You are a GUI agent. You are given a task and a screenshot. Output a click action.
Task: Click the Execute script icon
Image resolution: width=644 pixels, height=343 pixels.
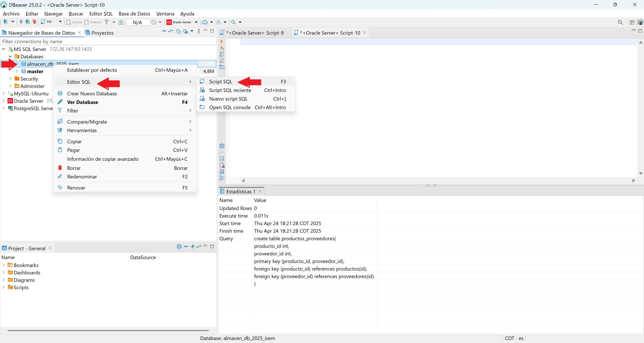222,54
